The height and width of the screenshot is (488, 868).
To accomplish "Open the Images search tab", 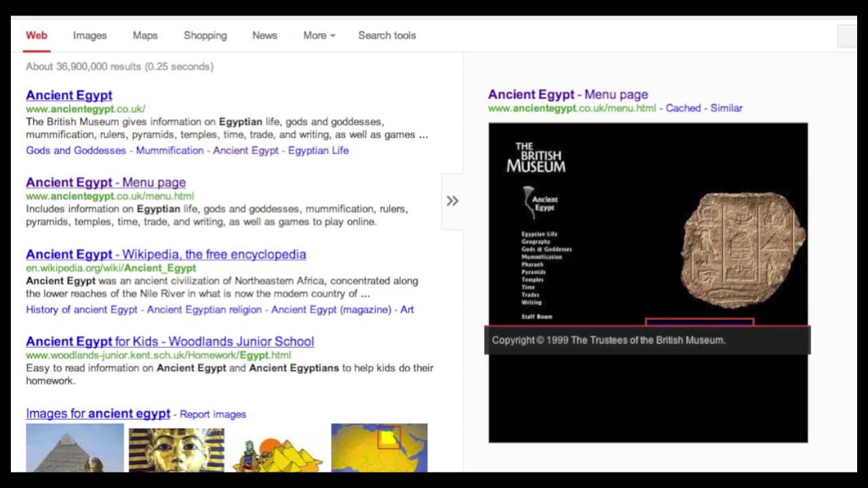I will pos(90,35).
